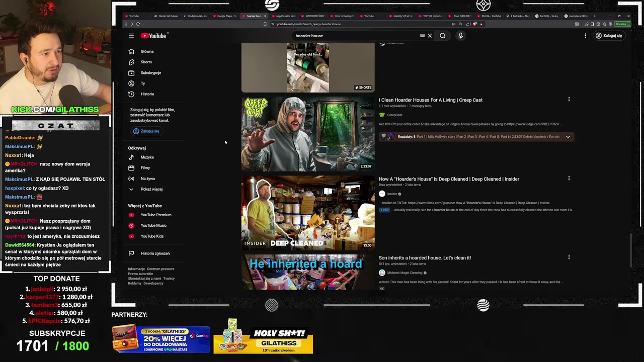The height and width of the screenshot is (362, 644).
Task: Click the Aktualizuj browser update button
Action: [622, 24]
